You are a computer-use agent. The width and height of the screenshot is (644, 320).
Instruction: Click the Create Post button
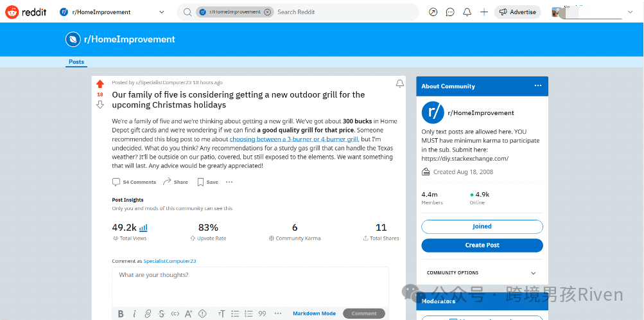tap(482, 245)
